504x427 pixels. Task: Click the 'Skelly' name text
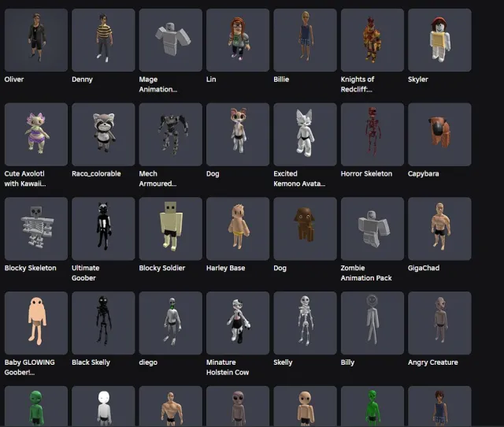pyautogui.click(x=283, y=362)
